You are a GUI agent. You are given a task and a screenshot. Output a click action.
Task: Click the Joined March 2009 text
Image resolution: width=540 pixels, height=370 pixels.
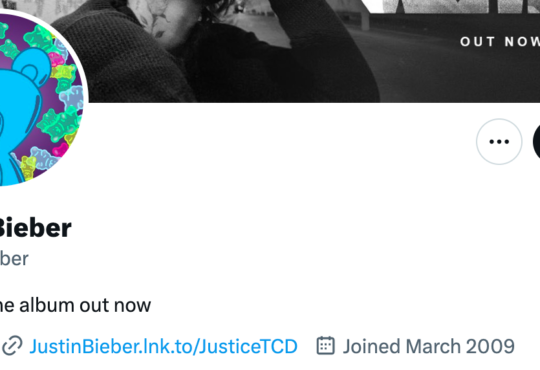pyautogui.click(x=428, y=346)
